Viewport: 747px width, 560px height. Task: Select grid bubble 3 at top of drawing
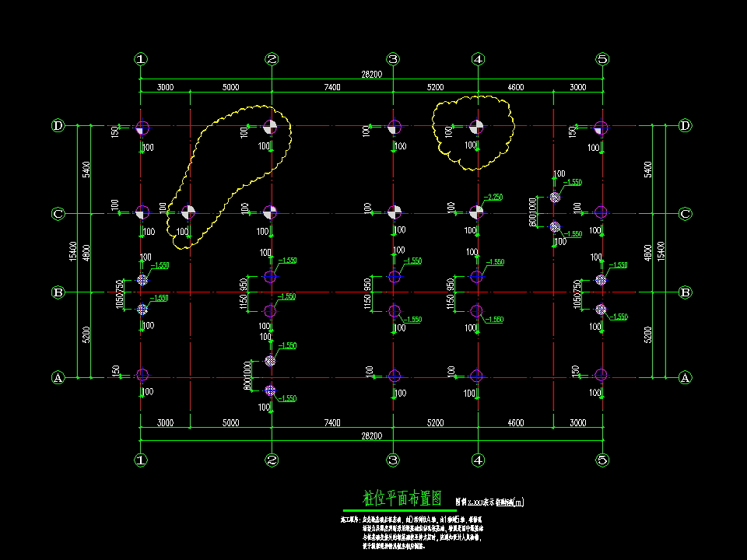pyautogui.click(x=394, y=58)
